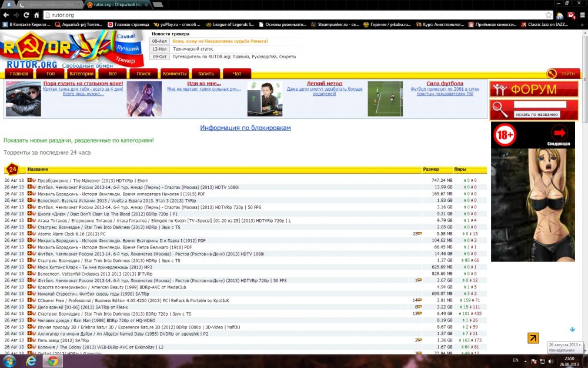Image resolution: width=588 pixels, height=368 pixels.
Task: Open the Категории menu tab
Action: click(81, 74)
